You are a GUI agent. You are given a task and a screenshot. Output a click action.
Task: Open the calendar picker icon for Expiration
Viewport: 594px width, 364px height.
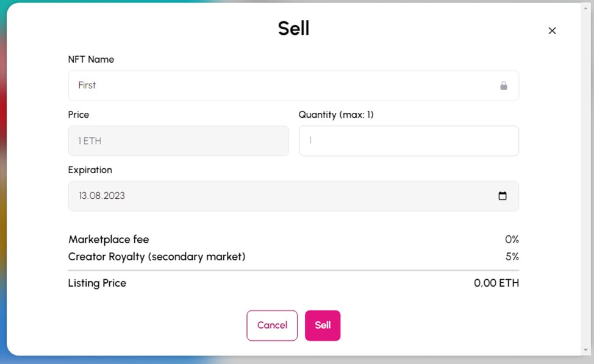[503, 196]
